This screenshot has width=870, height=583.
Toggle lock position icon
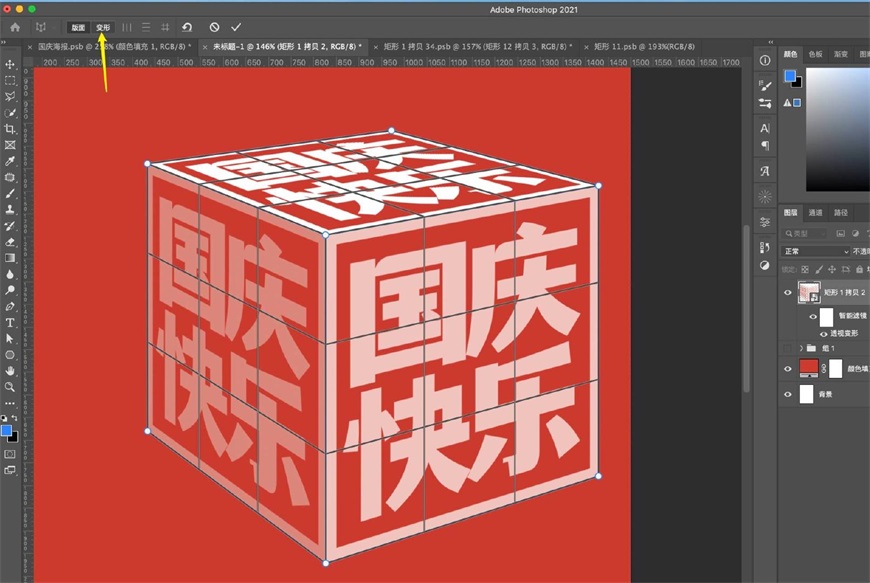tap(832, 270)
